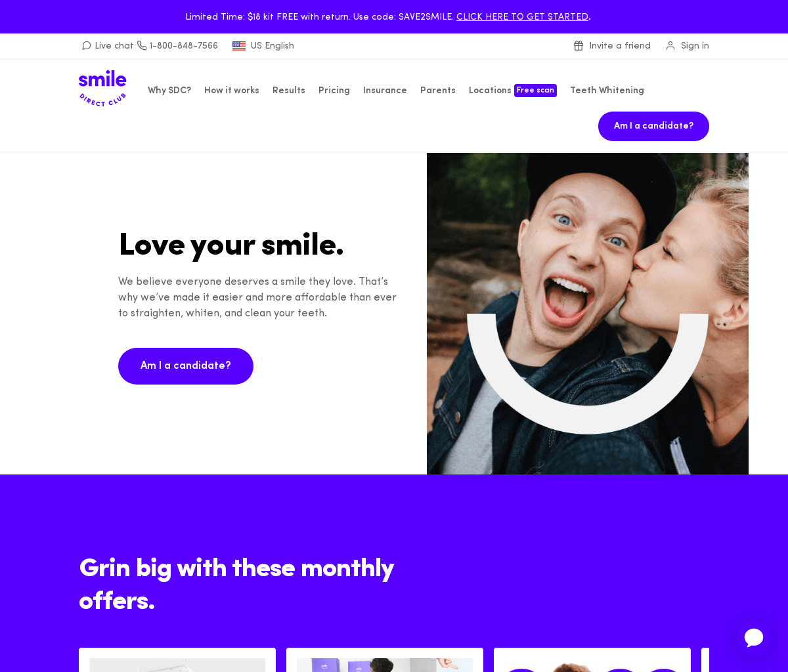Visit the Parents section

tap(438, 91)
